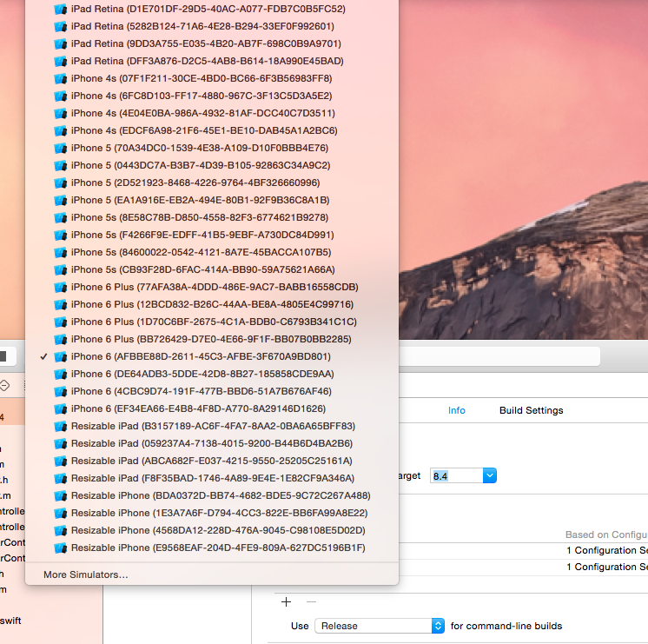648x644 pixels.
Task: Choose iPad Retina (DFF3A876-D2C5-4AB8-B614-18A990E45BAD)
Action: click(212, 61)
